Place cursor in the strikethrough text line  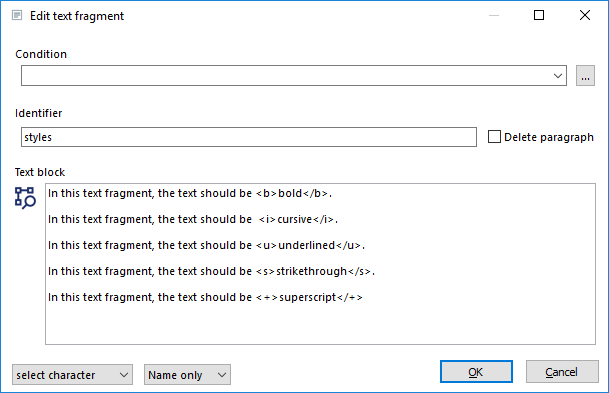(212, 271)
